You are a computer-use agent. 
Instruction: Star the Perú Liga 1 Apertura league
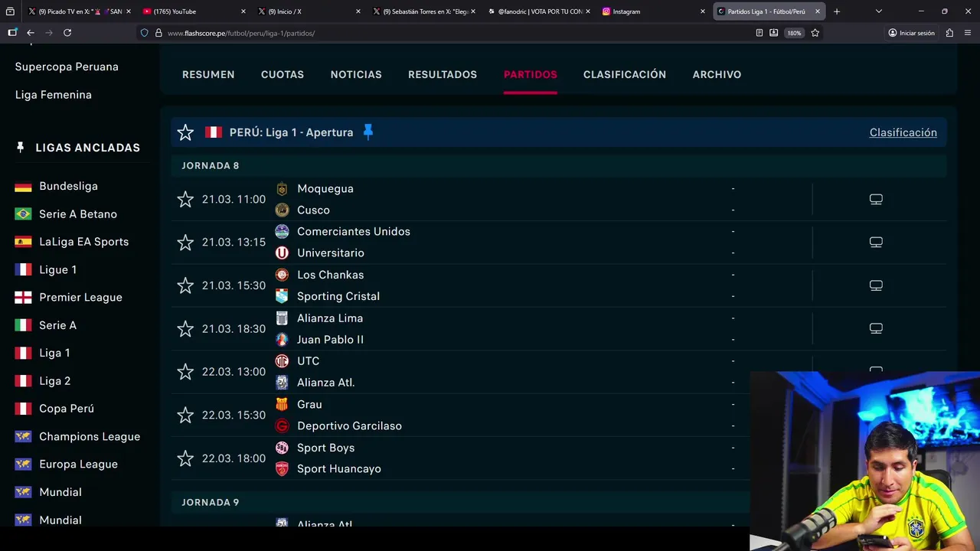(185, 132)
